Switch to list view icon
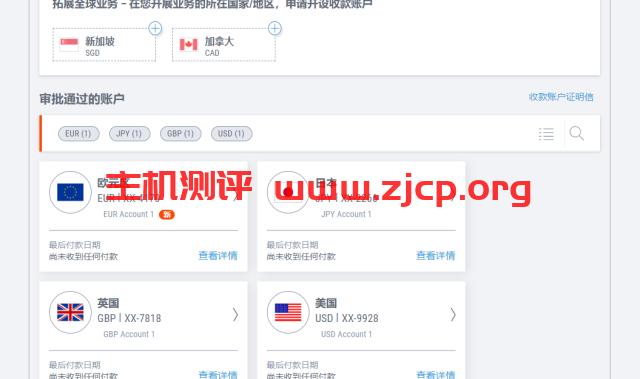The height and width of the screenshot is (379, 640). click(546, 134)
